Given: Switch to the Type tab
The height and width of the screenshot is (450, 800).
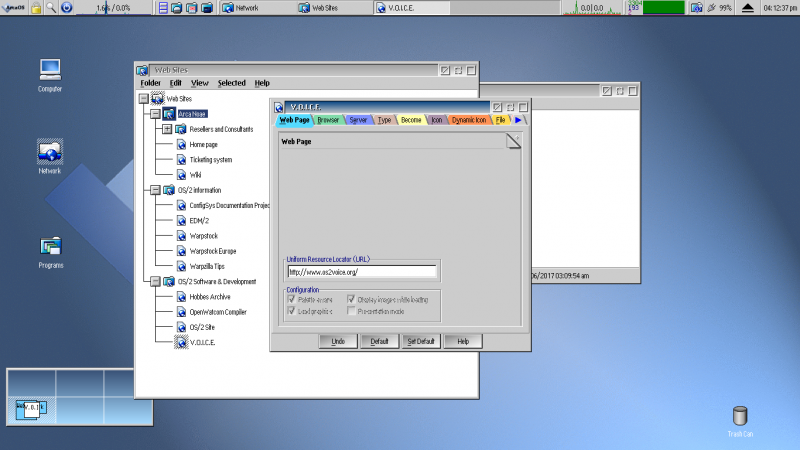Looking at the screenshot, I should click(384, 120).
